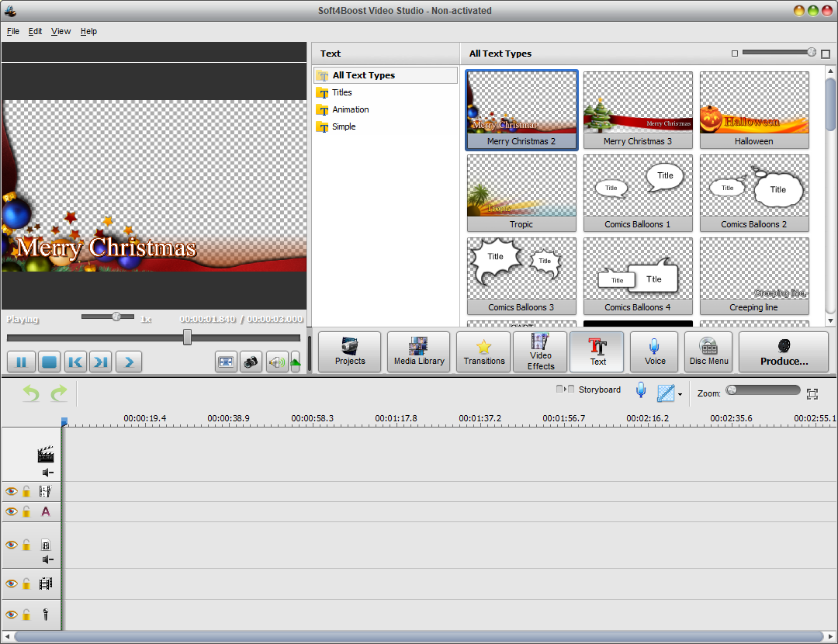
Task: Hide the voice track with the microphone icon
Action: [11, 615]
